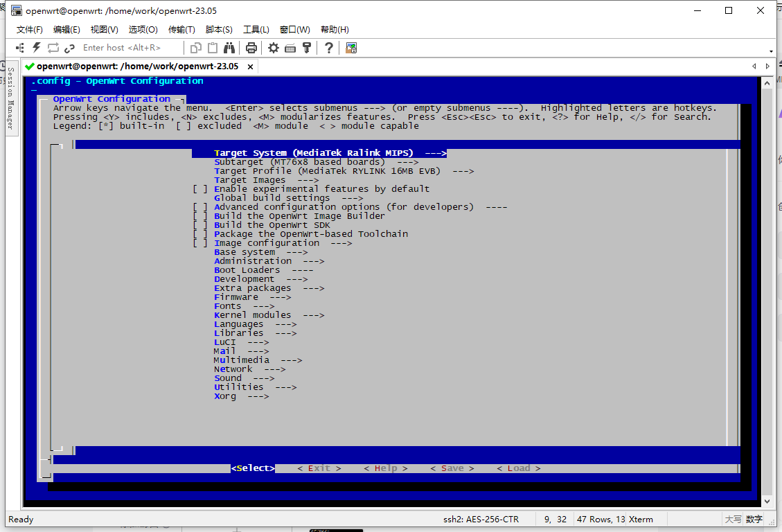Viewport: 782px width, 532px height.
Task: Click terminal scrollbar down arrow
Action: [x=767, y=502]
